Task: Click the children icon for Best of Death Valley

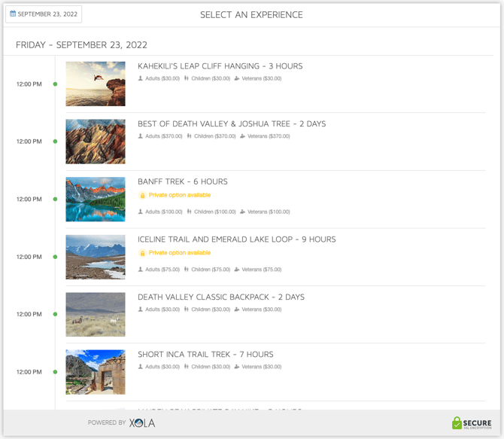Action: (x=190, y=136)
